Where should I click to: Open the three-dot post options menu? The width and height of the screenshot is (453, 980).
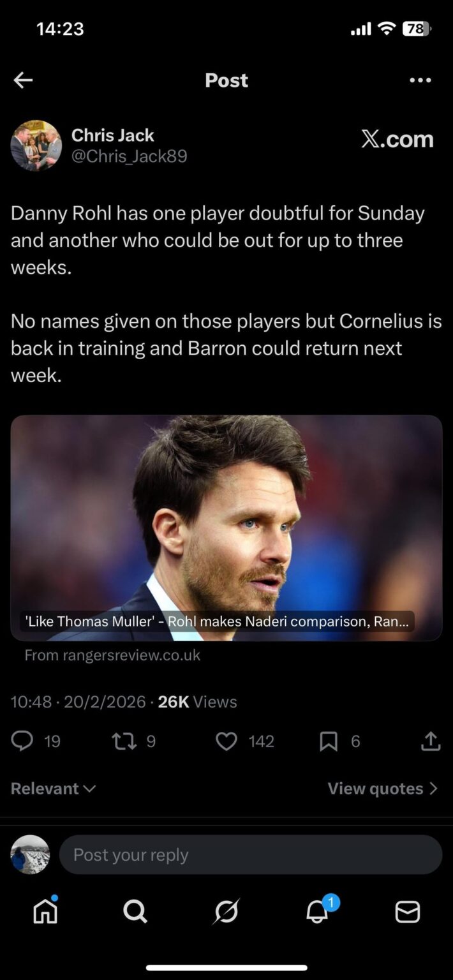pos(420,80)
